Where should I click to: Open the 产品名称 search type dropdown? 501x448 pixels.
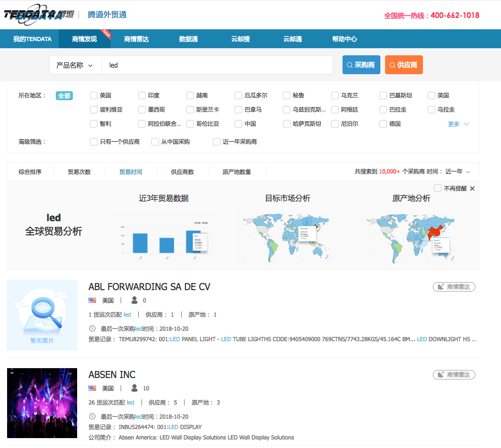[x=74, y=65]
